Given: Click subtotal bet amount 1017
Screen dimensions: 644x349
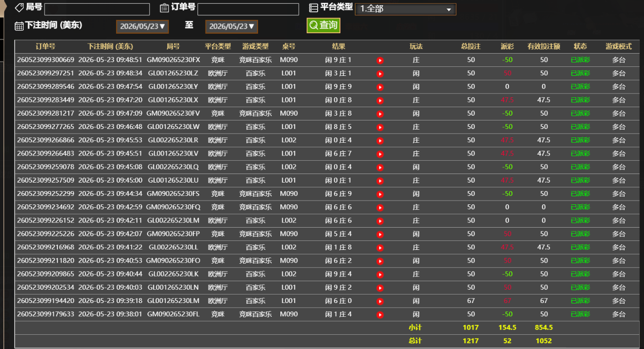Looking at the screenshot, I should [x=471, y=328].
